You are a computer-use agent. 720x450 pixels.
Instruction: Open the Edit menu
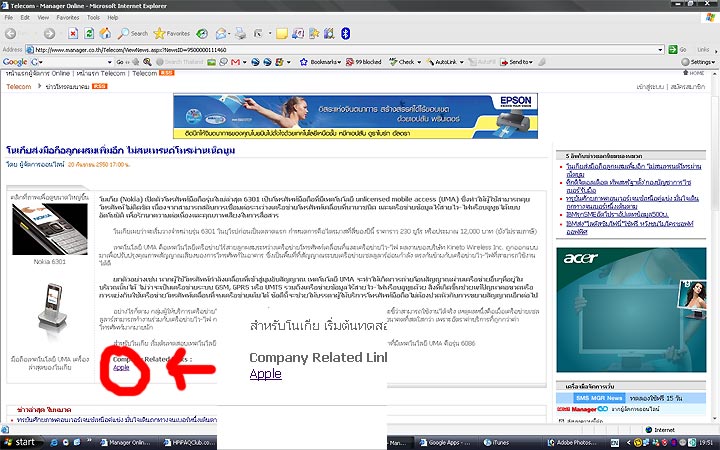click(x=25, y=17)
